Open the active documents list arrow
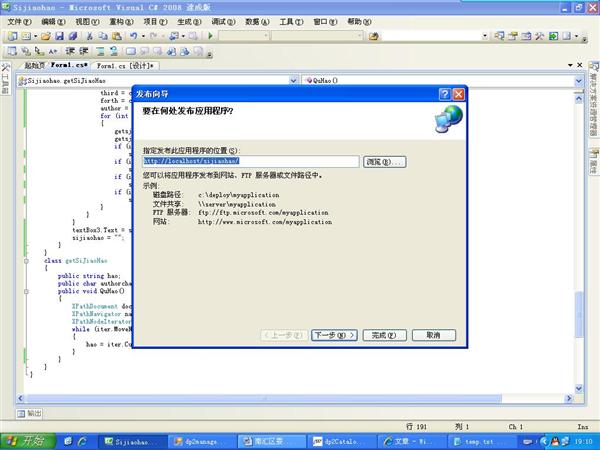This screenshot has width=600, height=450. 570,65
